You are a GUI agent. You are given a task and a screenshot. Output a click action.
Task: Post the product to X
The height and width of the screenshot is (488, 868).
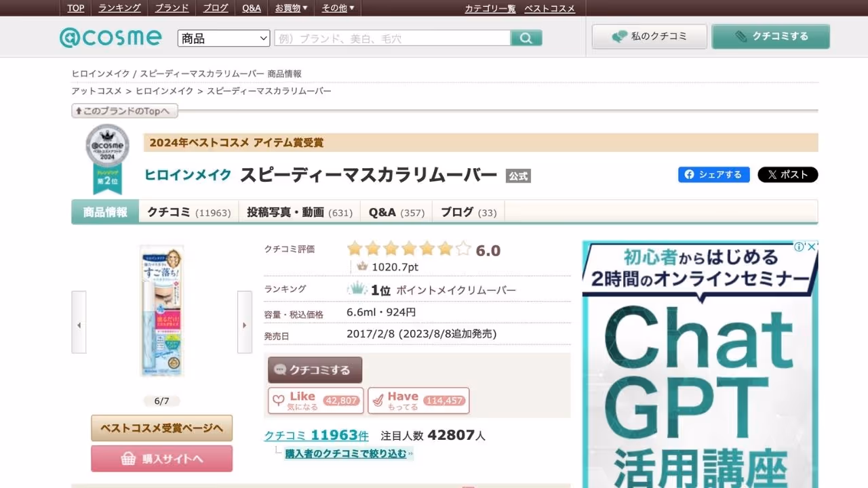coord(787,174)
